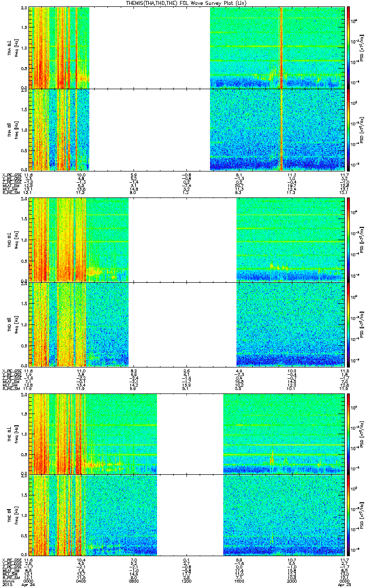368x588 pixels.
Task: Click the THD data gap in B-perp panel
Action: coord(183,239)
